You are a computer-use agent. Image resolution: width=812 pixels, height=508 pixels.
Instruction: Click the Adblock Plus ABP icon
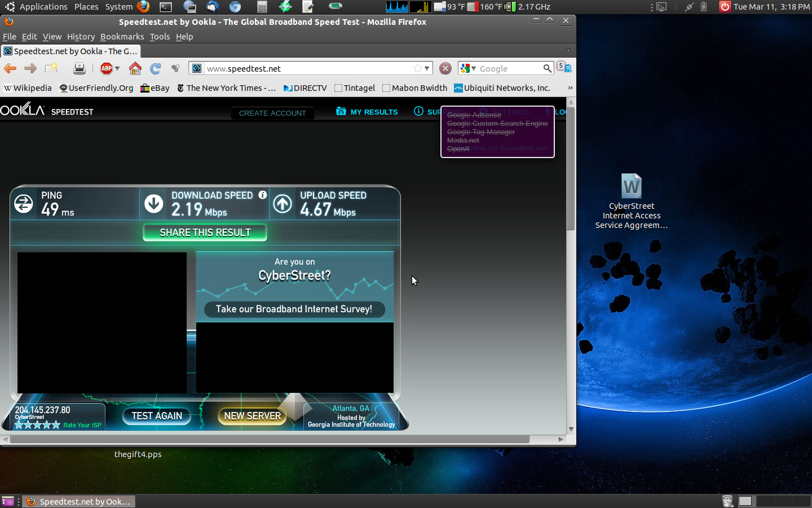point(107,68)
